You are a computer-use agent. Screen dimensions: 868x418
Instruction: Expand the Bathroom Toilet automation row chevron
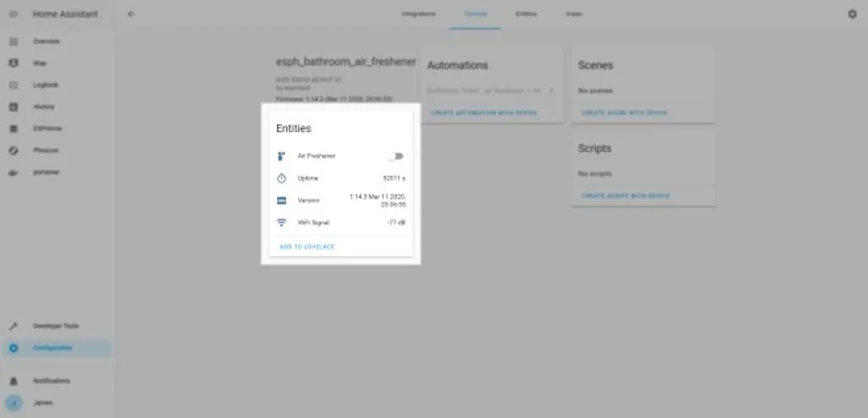coord(551,91)
